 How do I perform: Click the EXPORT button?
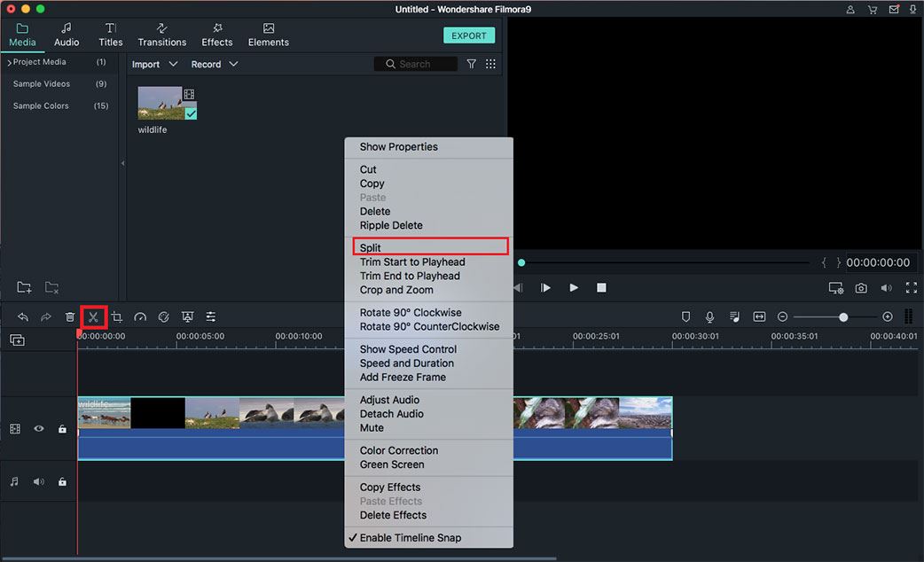coord(469,35)
